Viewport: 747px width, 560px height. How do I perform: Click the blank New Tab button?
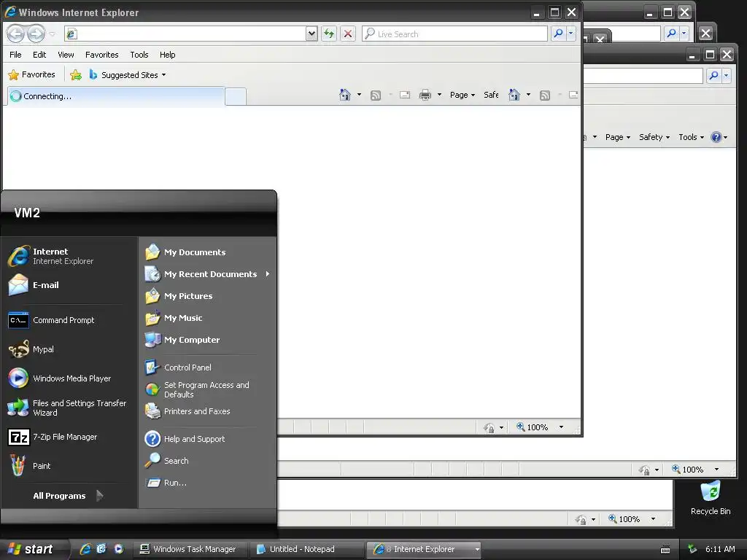coord(236,97)
